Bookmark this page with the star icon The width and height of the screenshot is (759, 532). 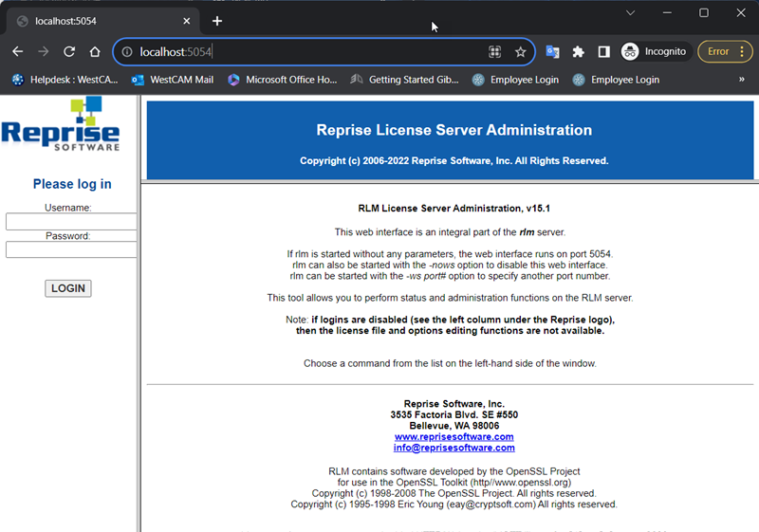(x=520, y=52)
